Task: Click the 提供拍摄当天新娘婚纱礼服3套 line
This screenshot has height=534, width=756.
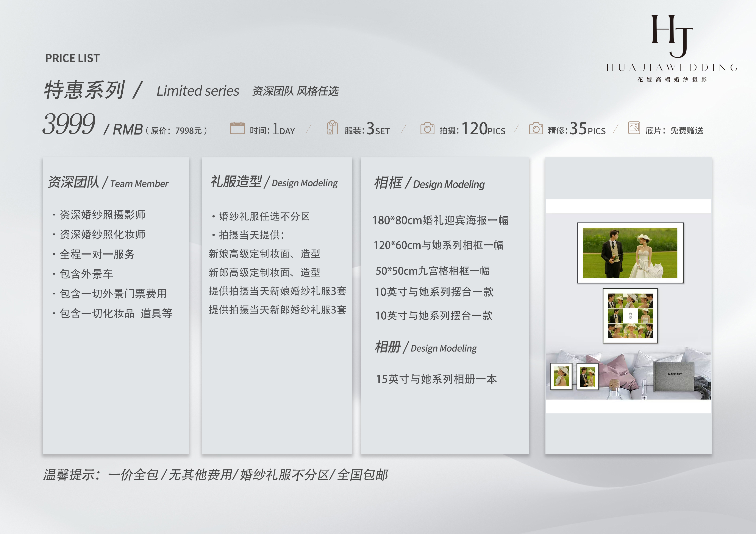Action: 278,291
